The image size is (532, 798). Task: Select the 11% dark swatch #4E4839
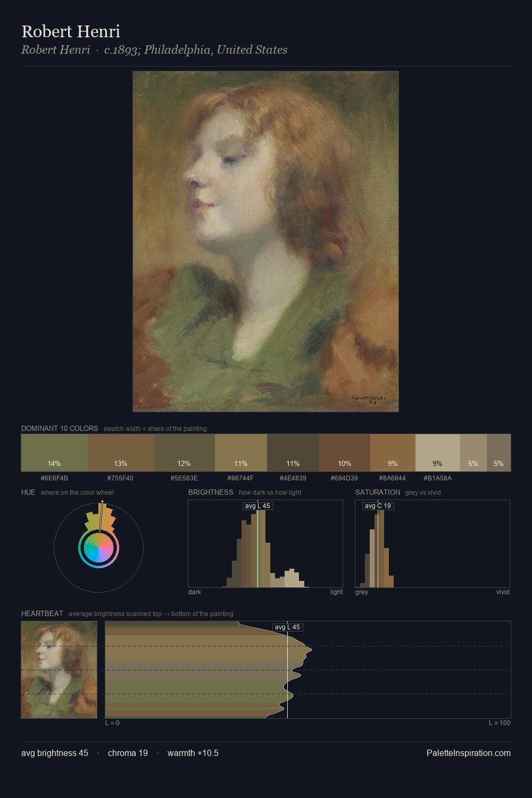pos(293,453)
